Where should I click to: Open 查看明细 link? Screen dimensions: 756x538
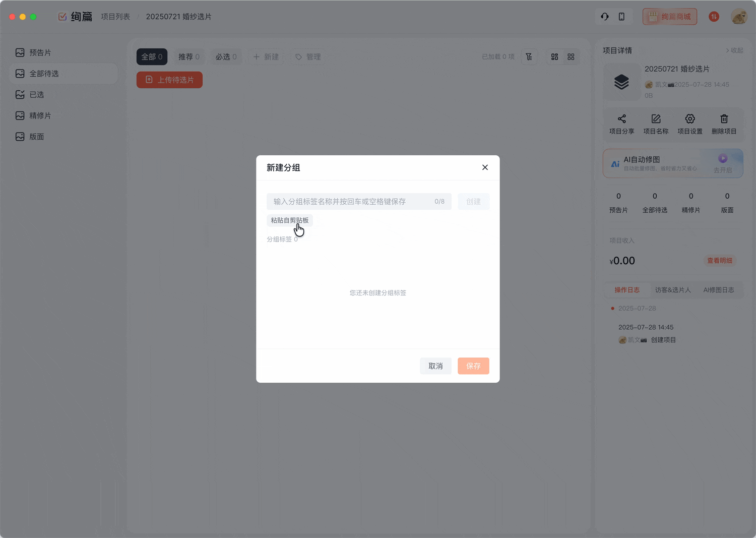click(x=720, y=261)
